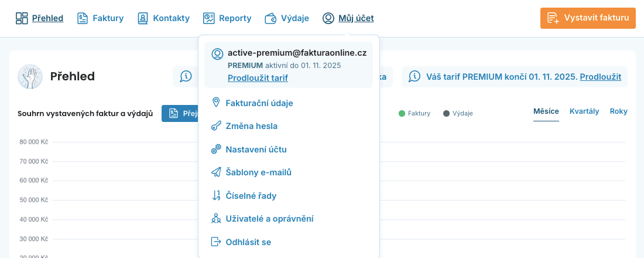The height and width of the screenshot is (258, 644).
Task: Open the Reporty navigation item
Action: point(227,18)
